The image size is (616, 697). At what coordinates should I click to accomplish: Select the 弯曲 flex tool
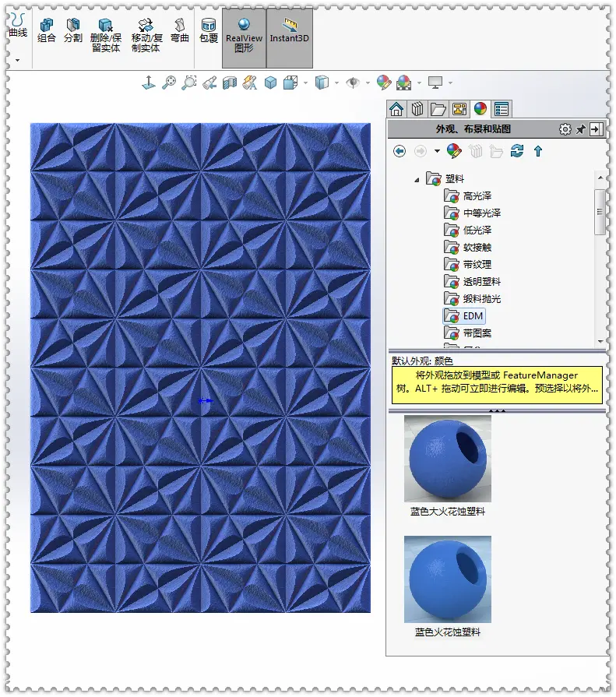[180, 30]
